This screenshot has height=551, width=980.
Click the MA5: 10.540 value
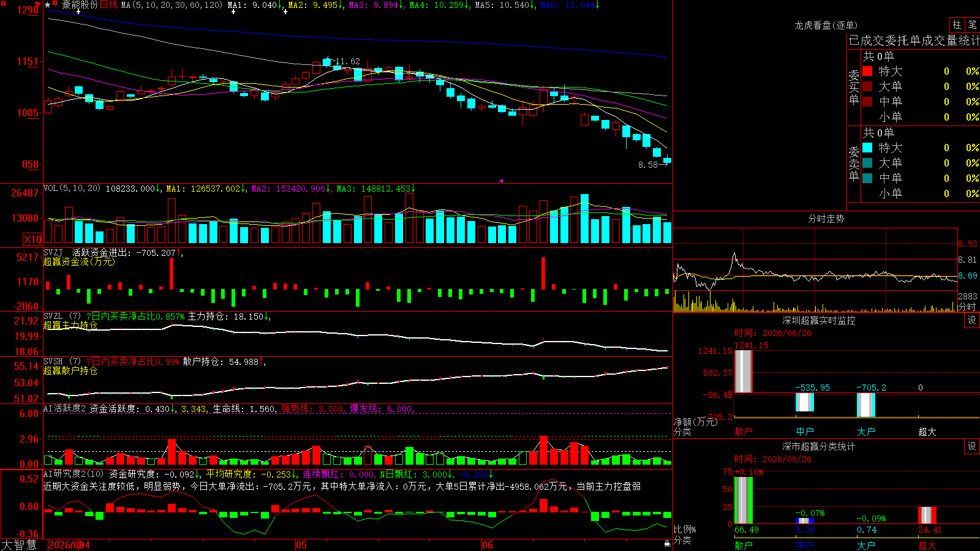click(505, 5)
